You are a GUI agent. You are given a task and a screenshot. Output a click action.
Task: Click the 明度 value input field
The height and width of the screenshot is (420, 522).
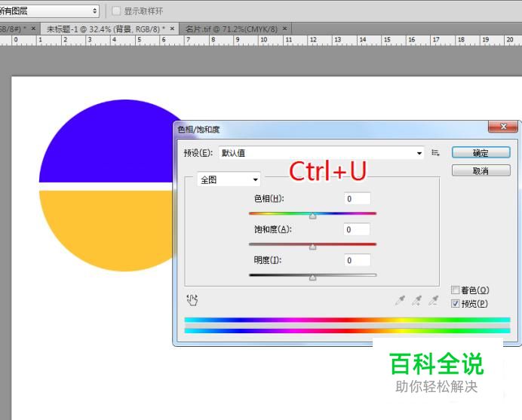point(358,260)
